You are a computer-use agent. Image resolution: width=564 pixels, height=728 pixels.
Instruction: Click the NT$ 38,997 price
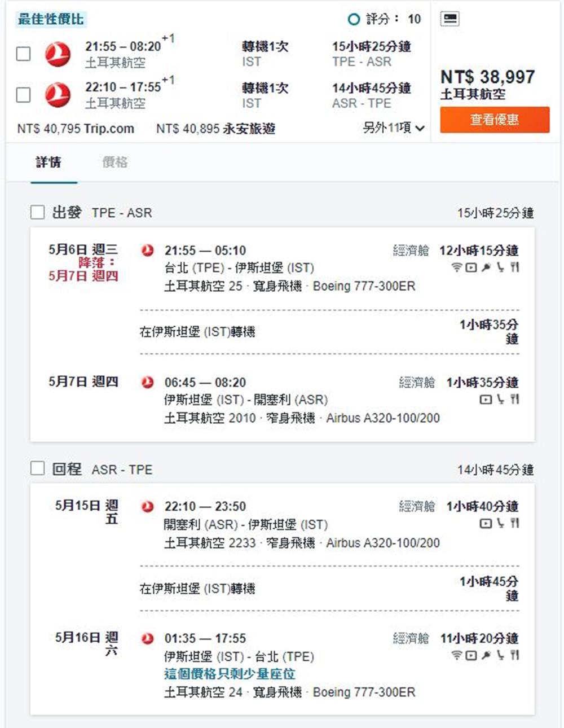487,77
